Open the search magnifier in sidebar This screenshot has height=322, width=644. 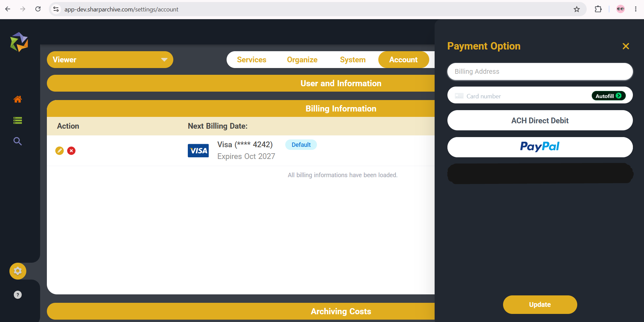[x=18, y=141]
